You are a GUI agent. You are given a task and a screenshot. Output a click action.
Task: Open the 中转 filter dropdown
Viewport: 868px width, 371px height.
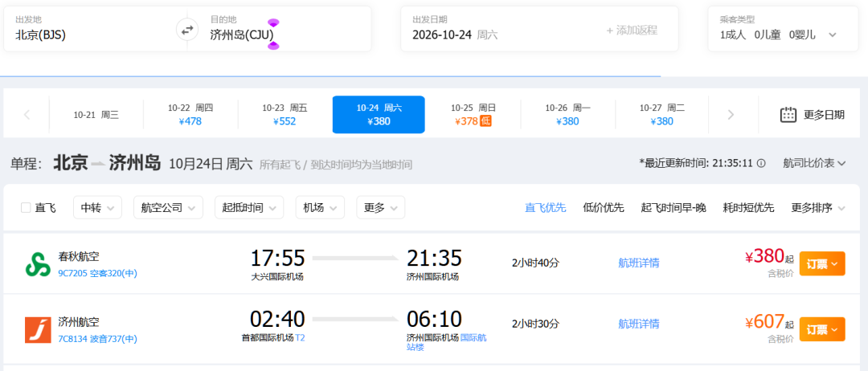(97, 208)
